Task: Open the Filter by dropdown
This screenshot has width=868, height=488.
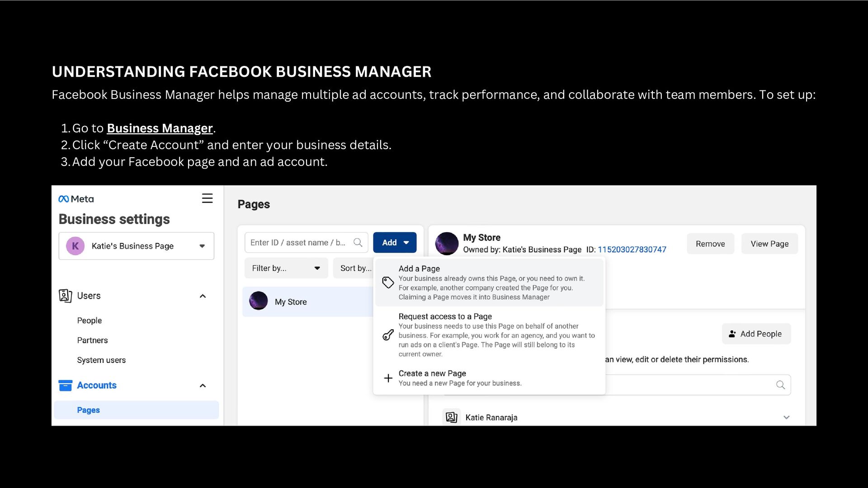Action: pos(286,268)
